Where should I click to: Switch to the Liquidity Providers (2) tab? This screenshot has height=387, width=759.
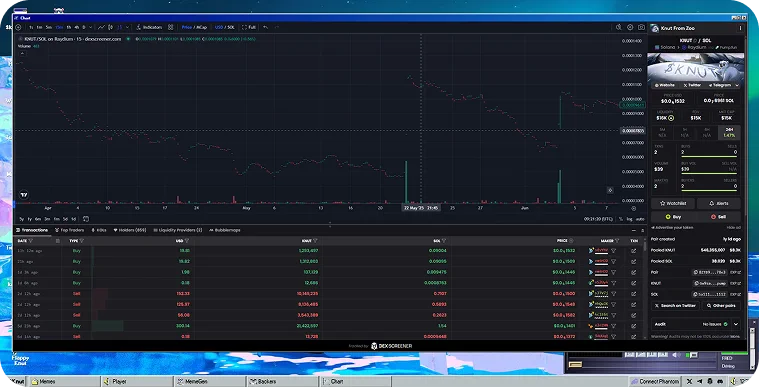(178, 230)
